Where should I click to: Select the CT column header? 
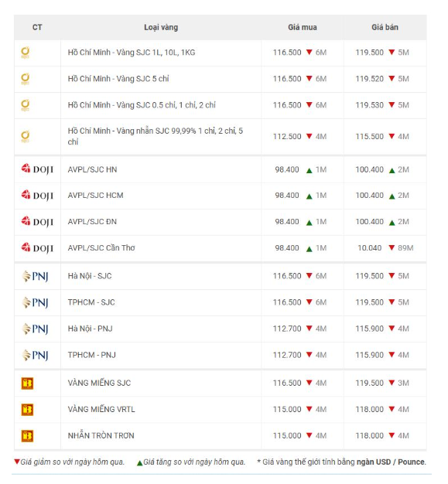click(37, 27)
